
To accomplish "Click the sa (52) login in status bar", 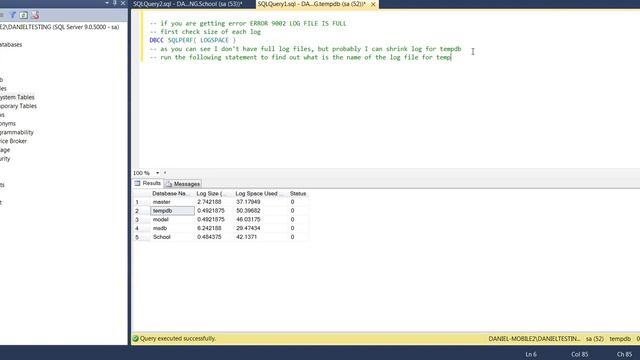I will click(x=595, y=339).
